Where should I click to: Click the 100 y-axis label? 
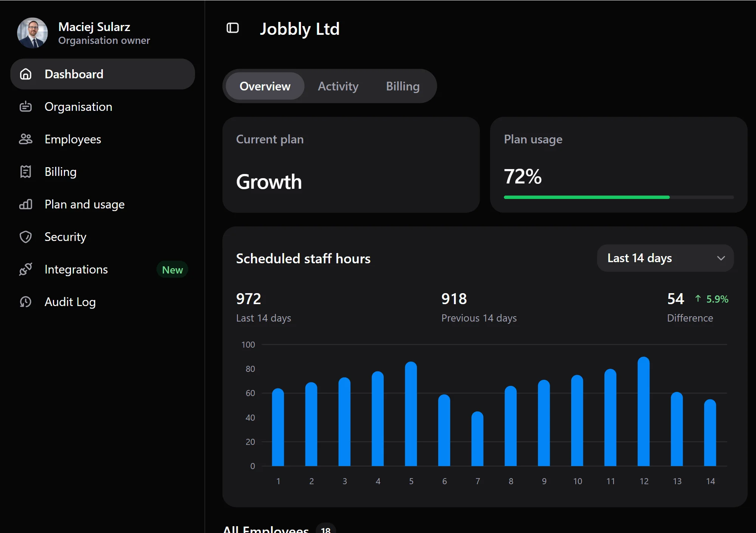(248, 345)
